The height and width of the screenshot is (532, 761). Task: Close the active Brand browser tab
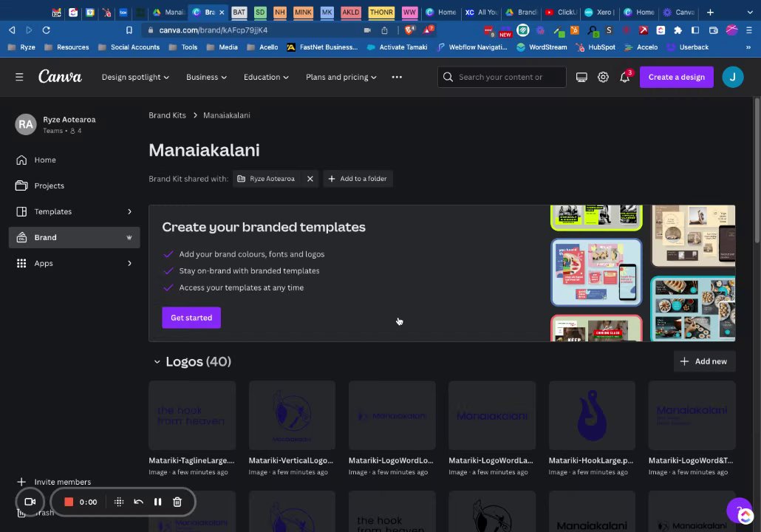click(222, 12)
